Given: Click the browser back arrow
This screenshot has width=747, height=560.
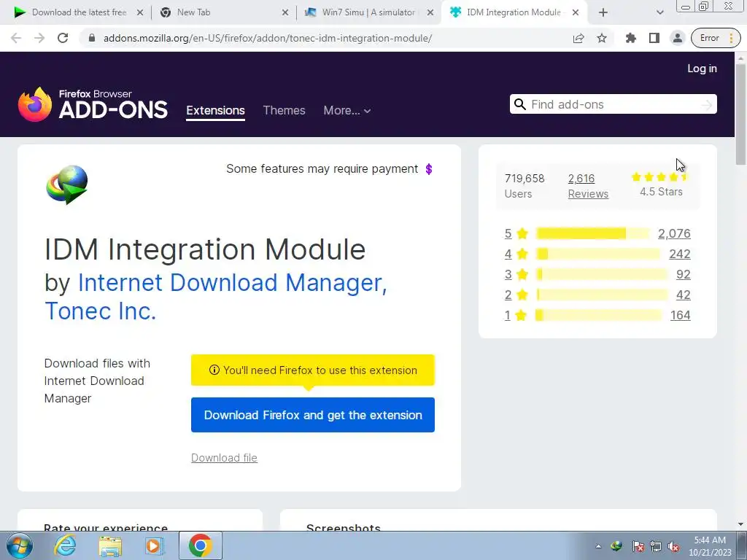Looking at the screenshot, I should [16, 38].
